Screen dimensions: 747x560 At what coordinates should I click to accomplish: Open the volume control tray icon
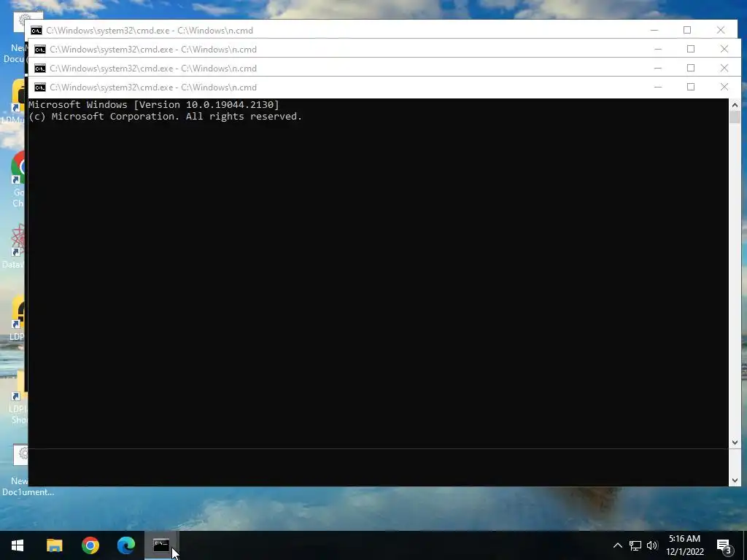652,545
